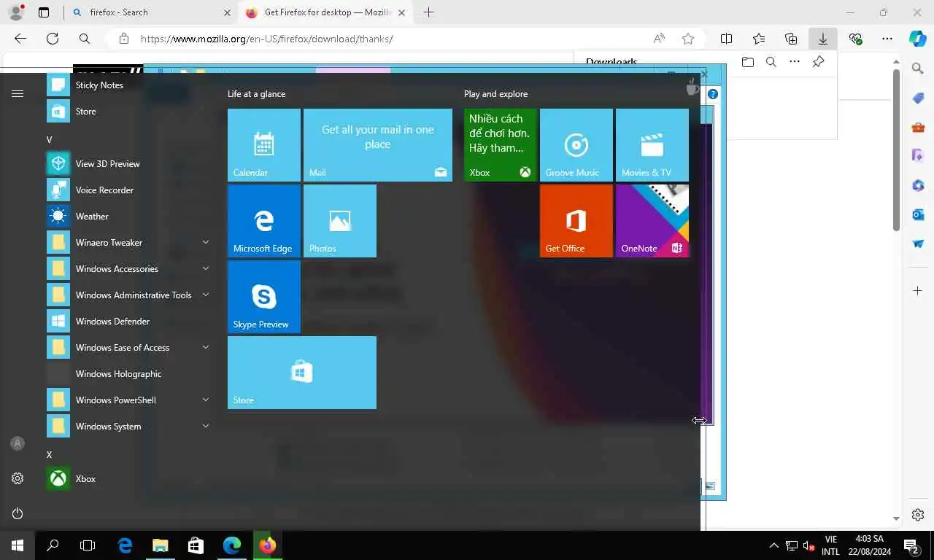
Task: Toggle Edge split screen view
Action: pyautogui.click(x=727, y=39)
